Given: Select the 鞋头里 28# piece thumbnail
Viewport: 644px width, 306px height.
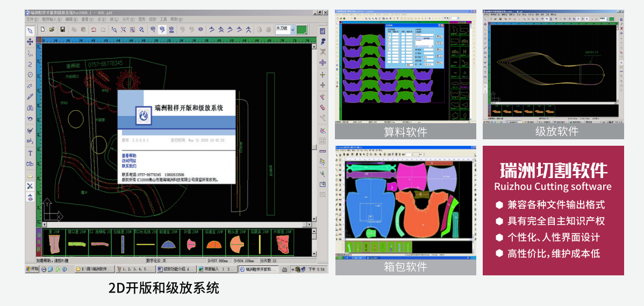Looking at the screenshot, I should [x=236, y=243].
